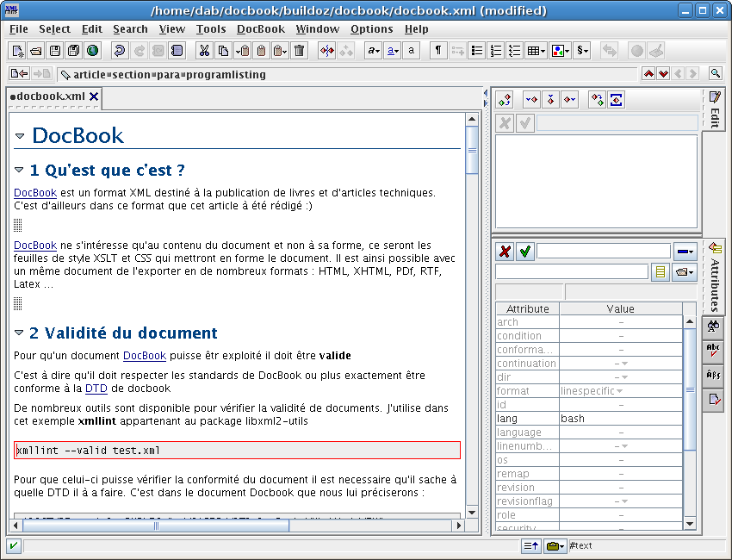Apply attribute edit with the green checkmark
The height and width of the screenshot is (560, 732).
[525, 252]
